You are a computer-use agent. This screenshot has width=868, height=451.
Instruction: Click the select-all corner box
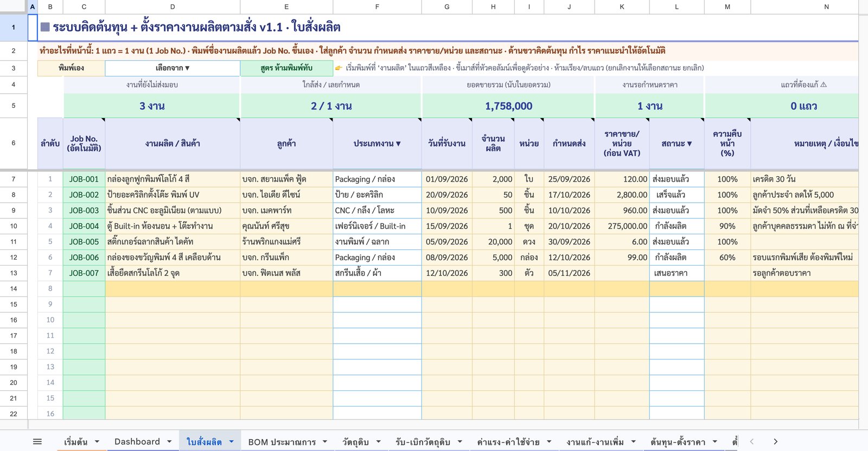pyautogui.click(x=14, y=7)
